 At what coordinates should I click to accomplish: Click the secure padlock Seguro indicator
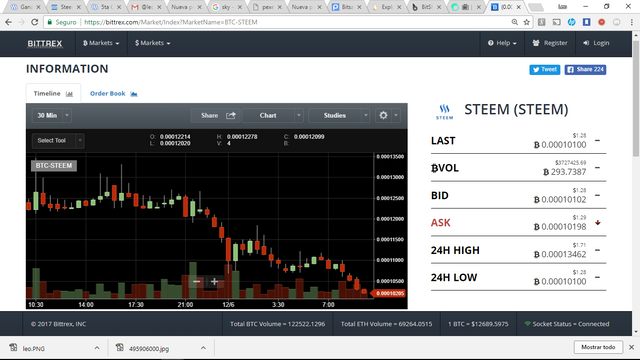[x=62, y=22]
